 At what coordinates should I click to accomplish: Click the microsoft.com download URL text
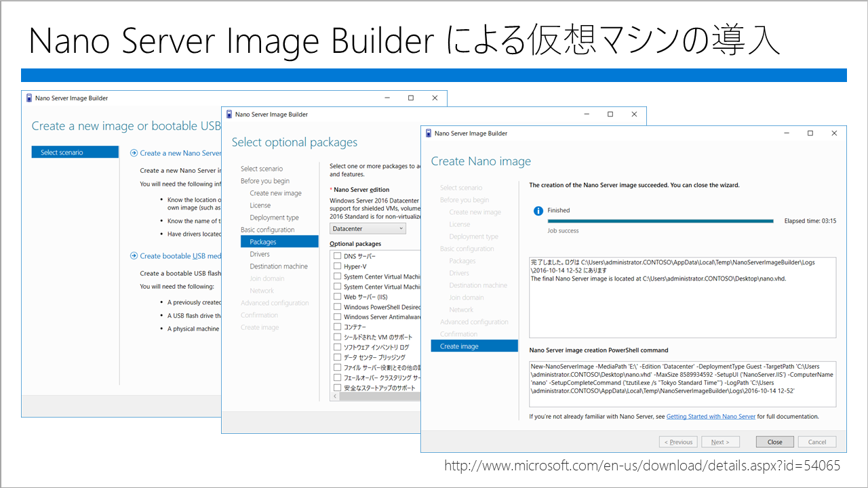point(642,466)
